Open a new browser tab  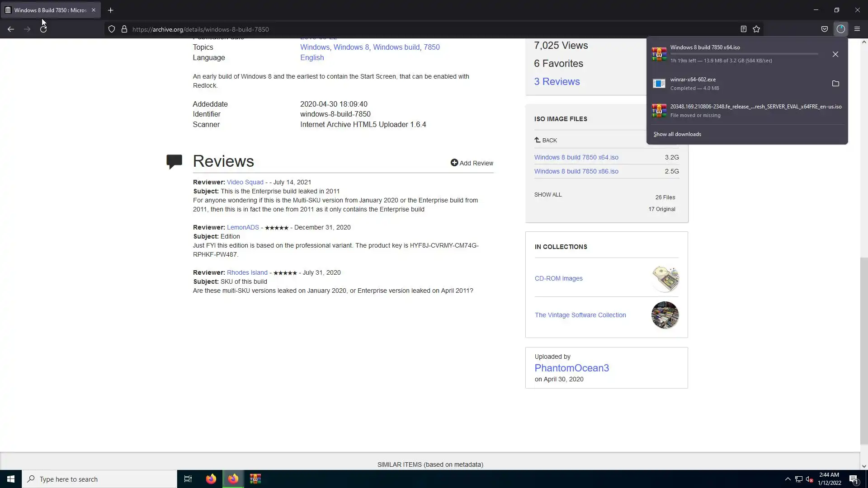coord(110,10)
